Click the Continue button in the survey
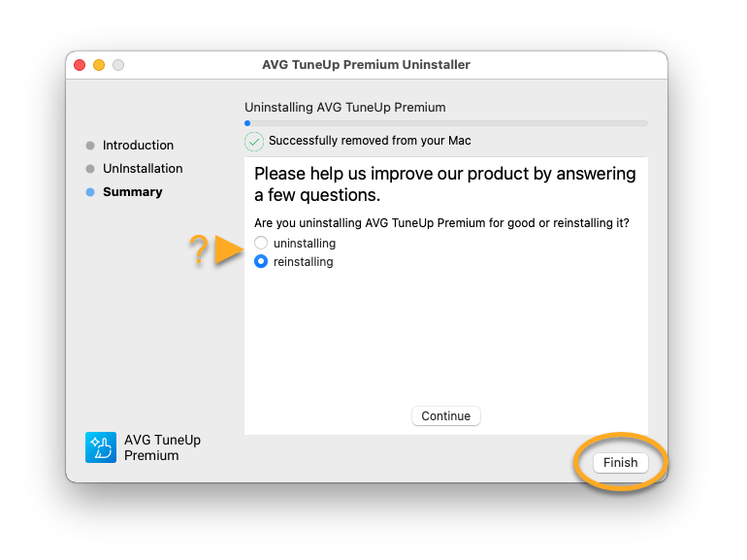Image resolution: width=747 pixels, height=560 pixels. click(x=446, y=416)
